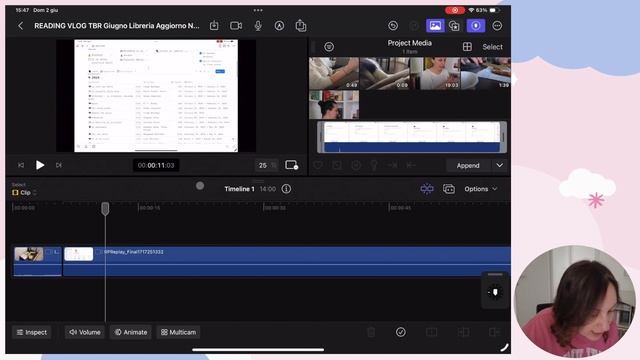This screenshot has height=360, width=640.
Task: Tap the gray touch indicator dot
Action: pyautogui.click(x=200, y=186)
